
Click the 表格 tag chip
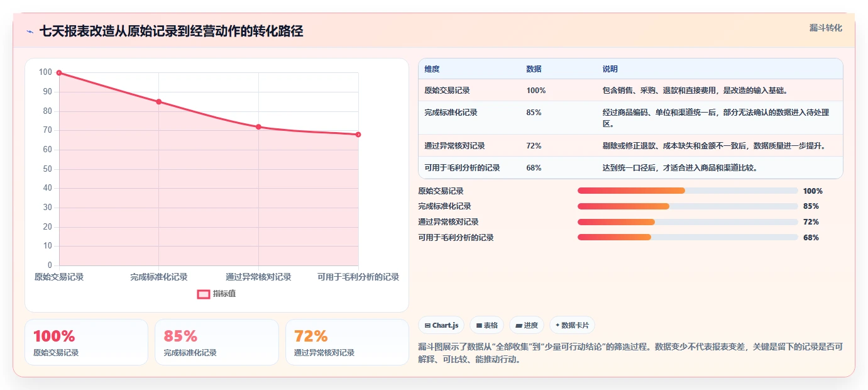487,325
